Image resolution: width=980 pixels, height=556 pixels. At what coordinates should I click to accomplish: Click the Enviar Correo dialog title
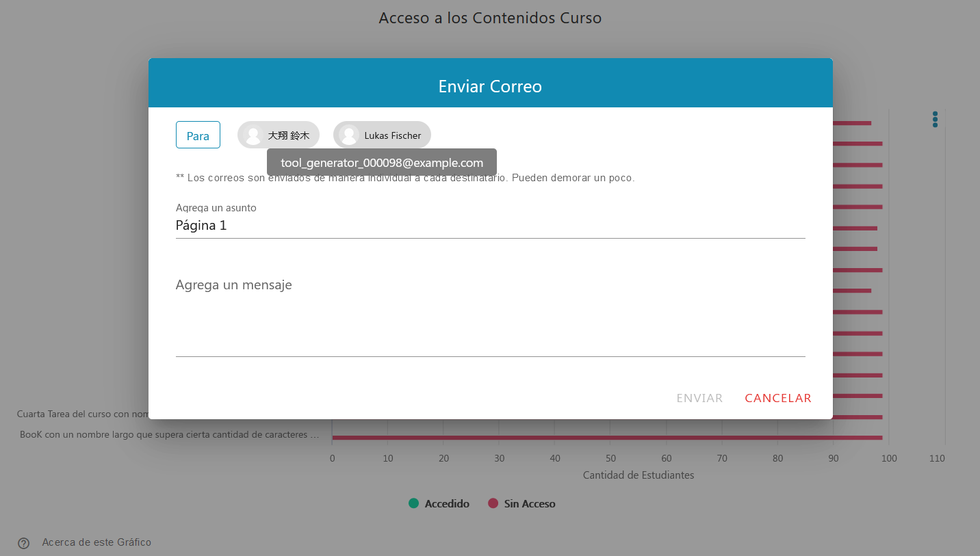490,87
